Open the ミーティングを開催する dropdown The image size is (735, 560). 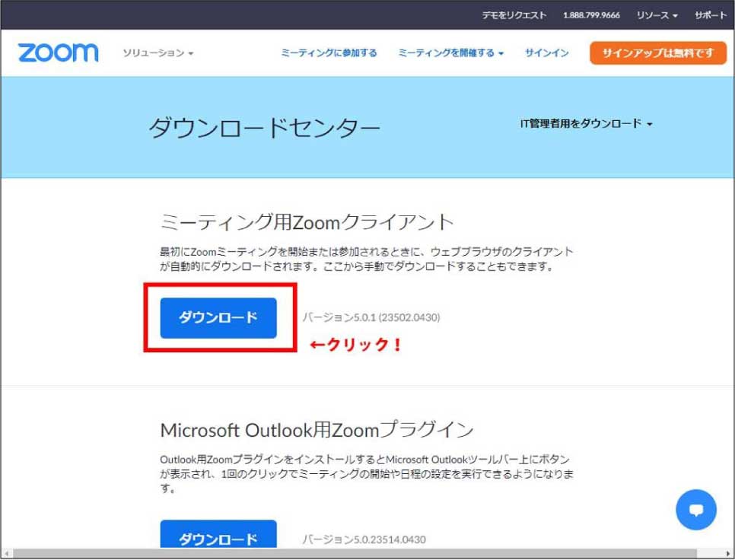450,53
